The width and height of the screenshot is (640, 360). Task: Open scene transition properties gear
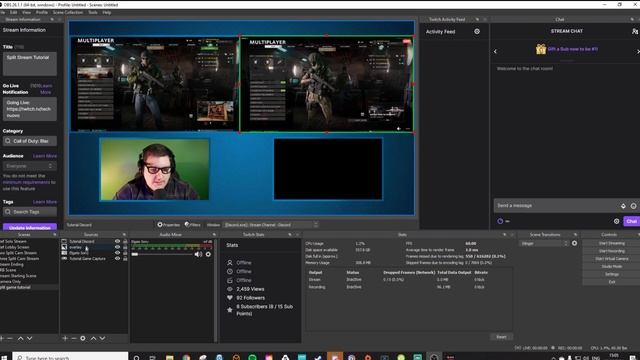574,243
